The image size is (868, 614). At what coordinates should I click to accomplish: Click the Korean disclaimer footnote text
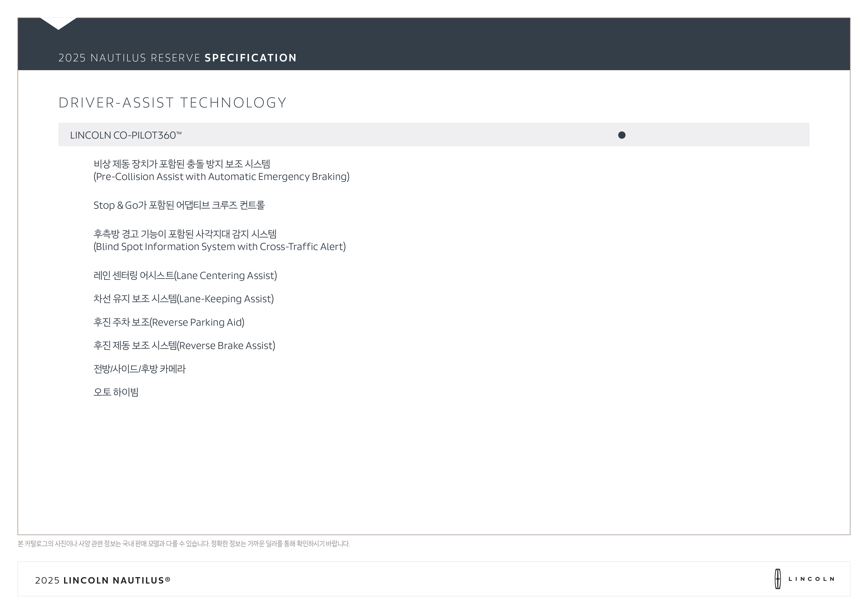click(x=183, y=544)
